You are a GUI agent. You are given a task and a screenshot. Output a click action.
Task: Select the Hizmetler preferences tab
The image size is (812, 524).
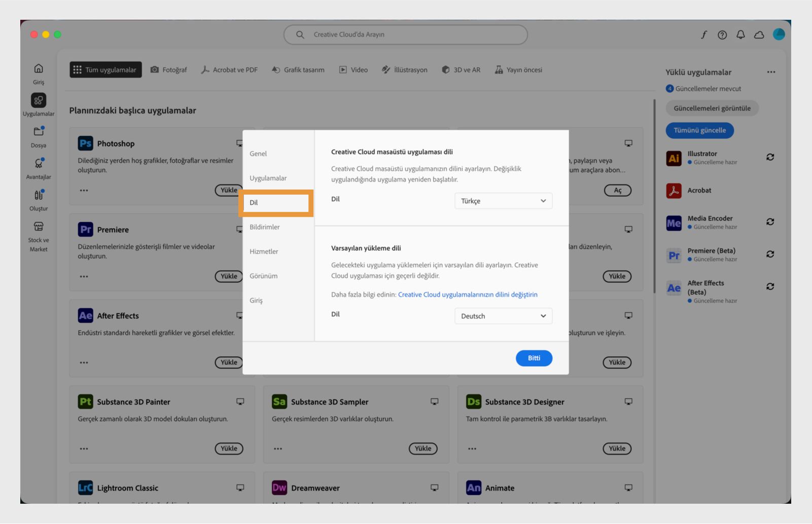264,251
